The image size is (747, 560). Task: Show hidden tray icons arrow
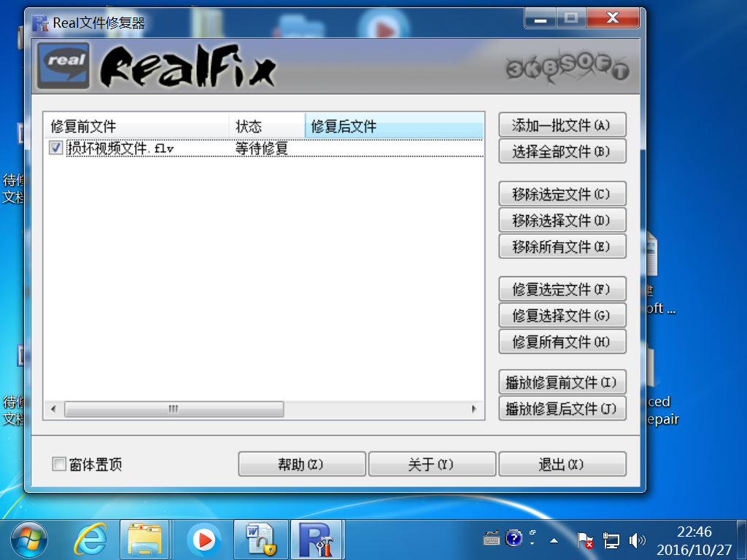[x=554, y=540]
